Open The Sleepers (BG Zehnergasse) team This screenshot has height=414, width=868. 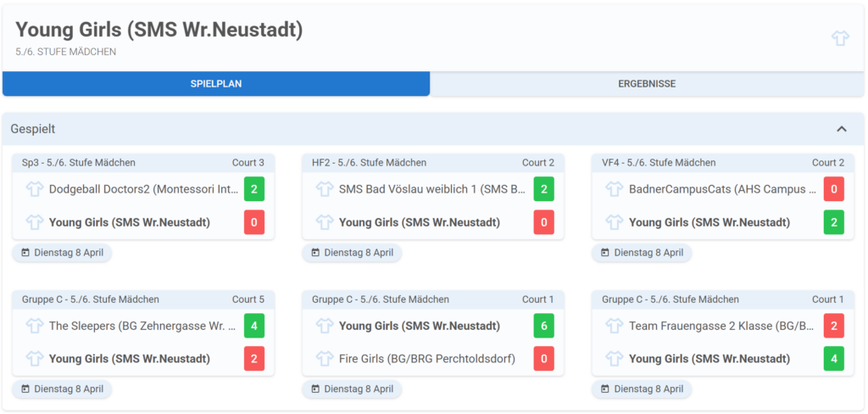tap(144, 326)
